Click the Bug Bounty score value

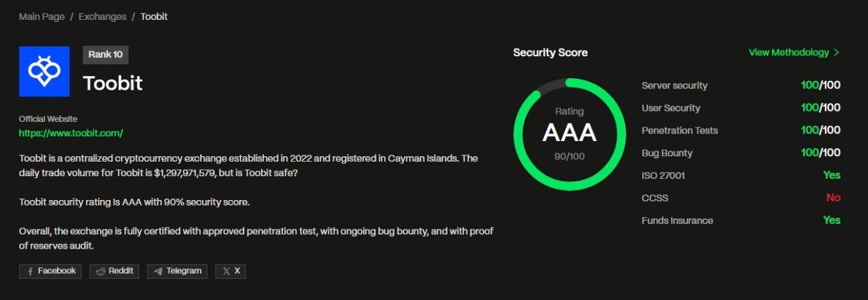(821, 153)
